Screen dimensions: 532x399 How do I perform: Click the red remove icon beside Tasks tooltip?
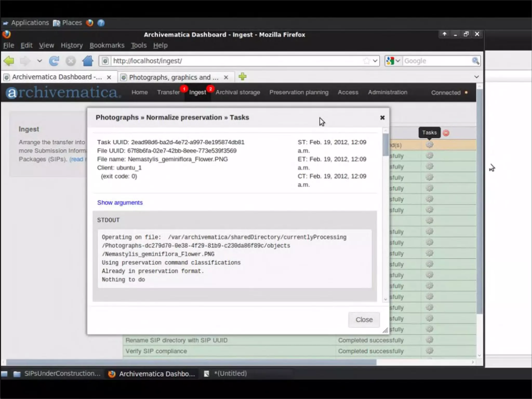[x=446, y=133]
